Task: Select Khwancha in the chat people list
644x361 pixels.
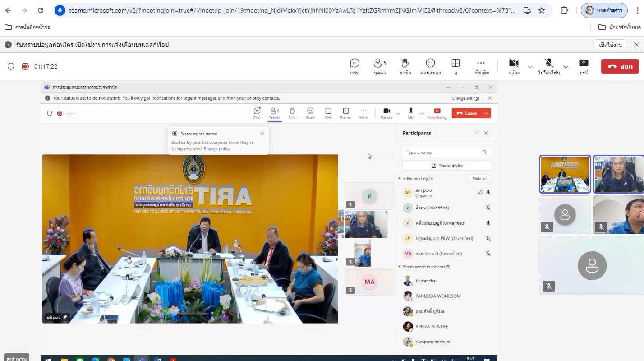Action: tap(446, 281)
